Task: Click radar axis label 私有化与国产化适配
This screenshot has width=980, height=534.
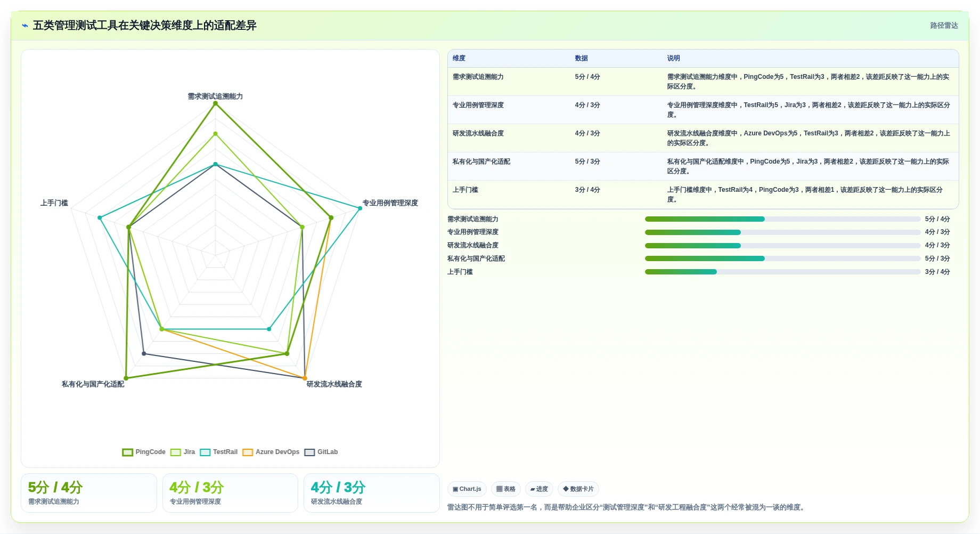Action: point(93,384)
